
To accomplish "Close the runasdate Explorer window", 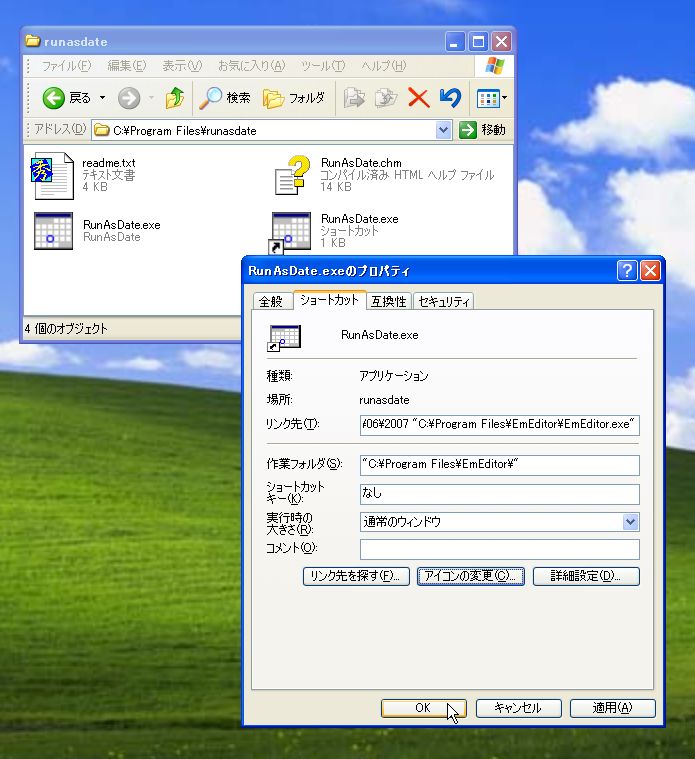I will 502,42.
